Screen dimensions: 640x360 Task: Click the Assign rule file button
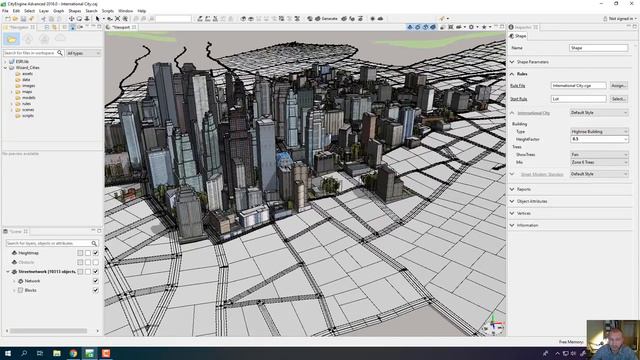click(618, 86)
